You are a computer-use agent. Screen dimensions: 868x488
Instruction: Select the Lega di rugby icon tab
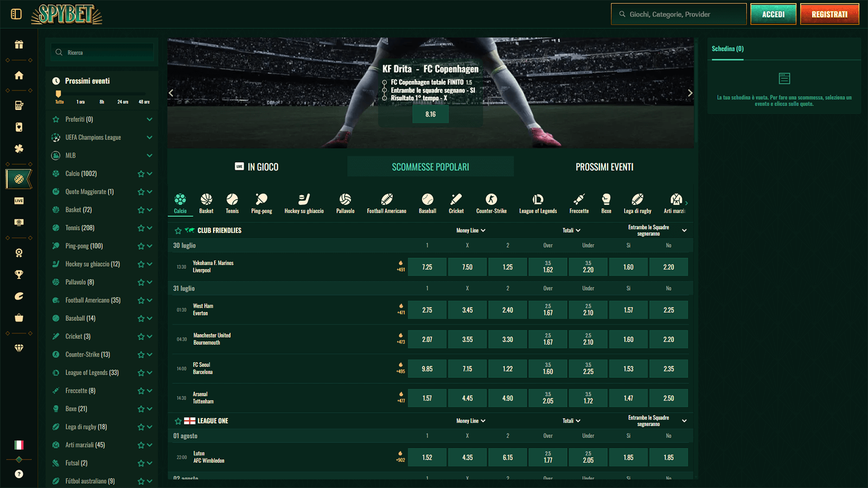point(637,203)
